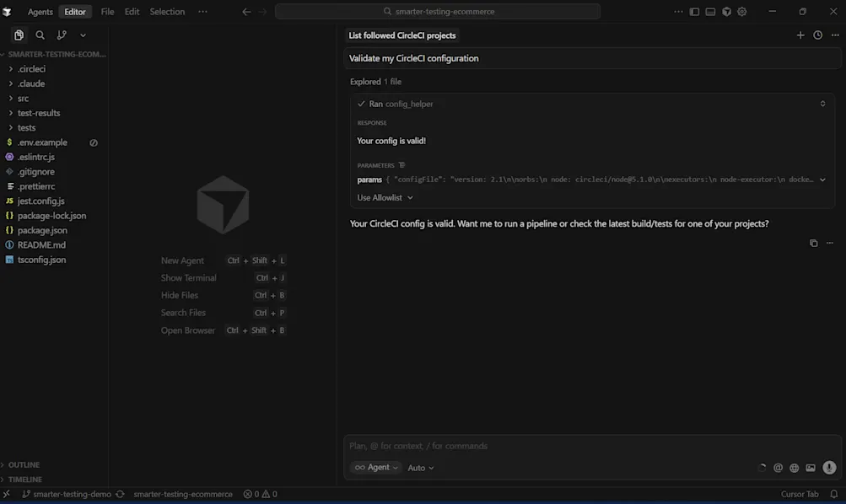Click the @ context mention icon

778,467
